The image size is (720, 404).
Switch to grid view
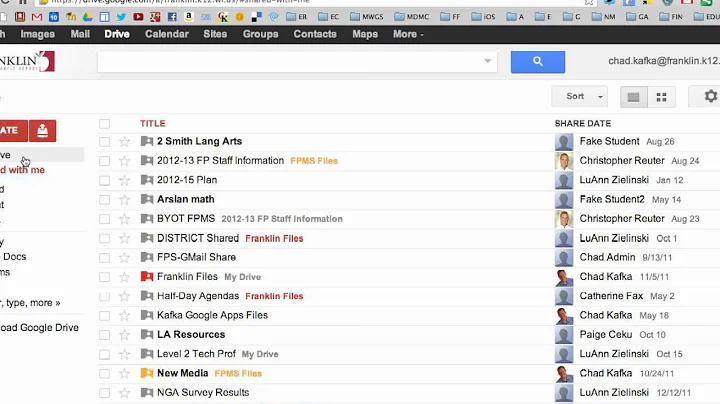coord(661,97)
